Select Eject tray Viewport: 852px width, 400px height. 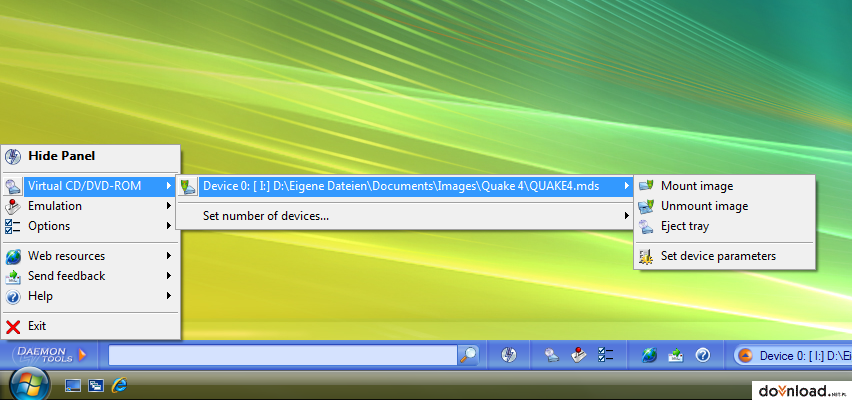coord(724,226)
